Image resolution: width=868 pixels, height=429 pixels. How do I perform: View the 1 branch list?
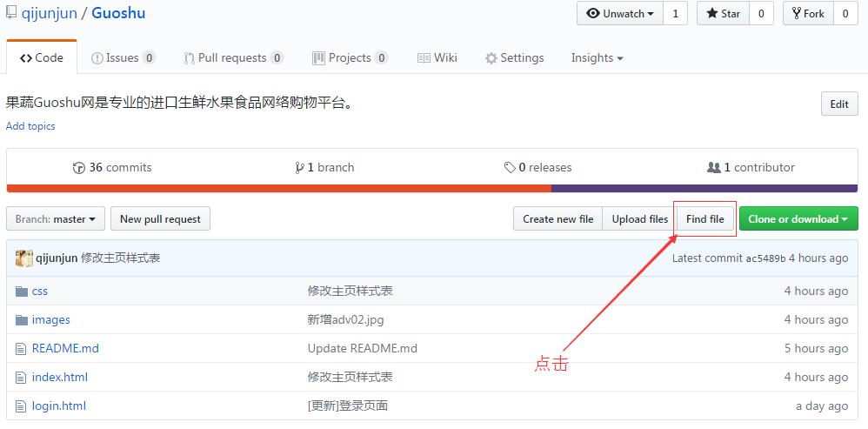[x=325, y=167]
